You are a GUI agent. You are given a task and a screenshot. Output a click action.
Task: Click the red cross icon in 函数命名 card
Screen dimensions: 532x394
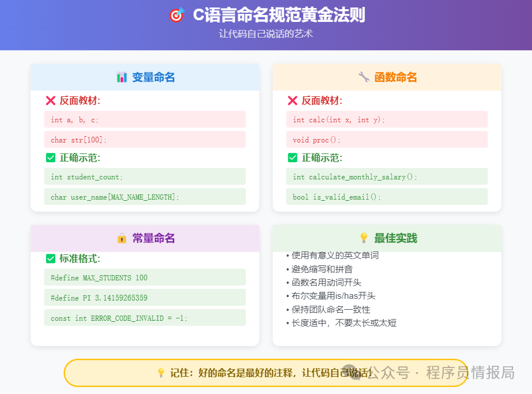click(x=292, y=100)
